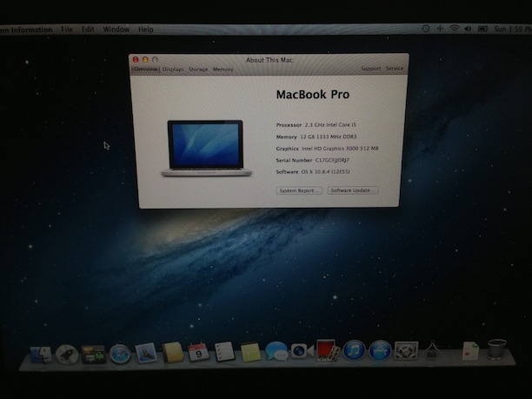The image size is (532, 399).
Task: Click the System Report button
Action: (x=299, y=190)
